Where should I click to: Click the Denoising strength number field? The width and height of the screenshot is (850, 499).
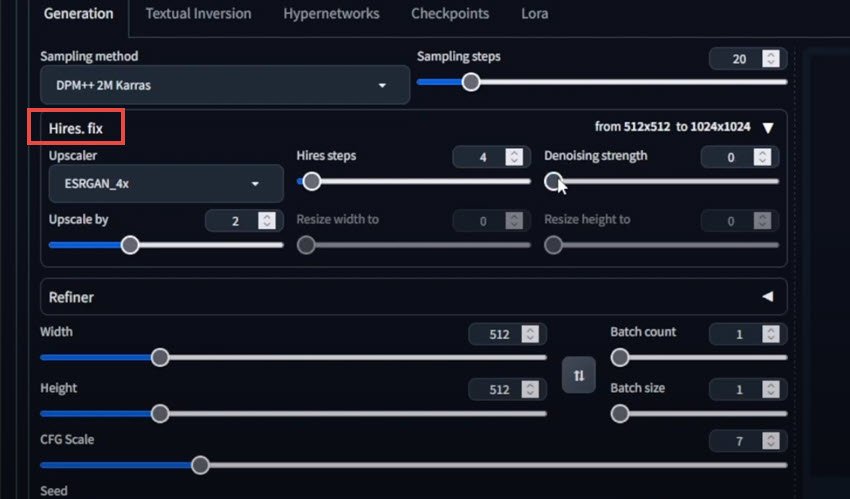pyautogui.click(x=739, y=157)
